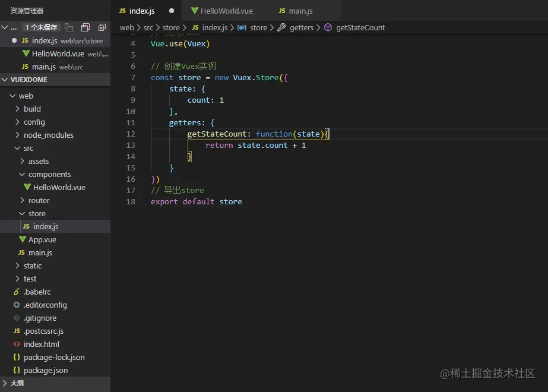Click the variable icon beside store in breadcrumb
Image resolution: width=548 pixels, height=392 pixels.
pos(242,27)
